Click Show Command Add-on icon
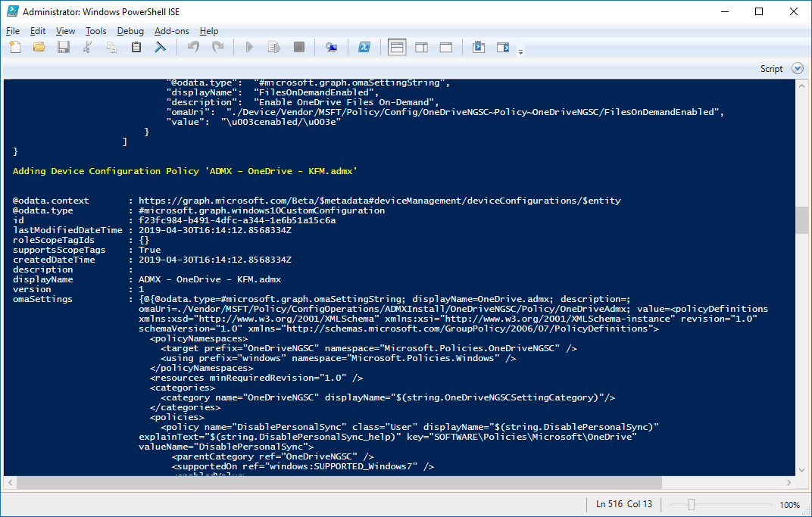The height and width of the screenshot is (517, 812). (x=503, y=47)
